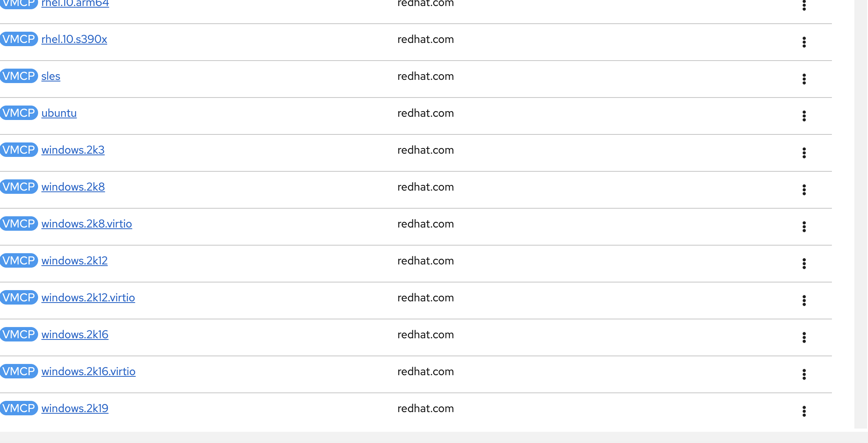Image resolution: width=868 pixels, height=443 pixels.
Task: Click the VMCP badge beside sles
Action: pos(19,76)
